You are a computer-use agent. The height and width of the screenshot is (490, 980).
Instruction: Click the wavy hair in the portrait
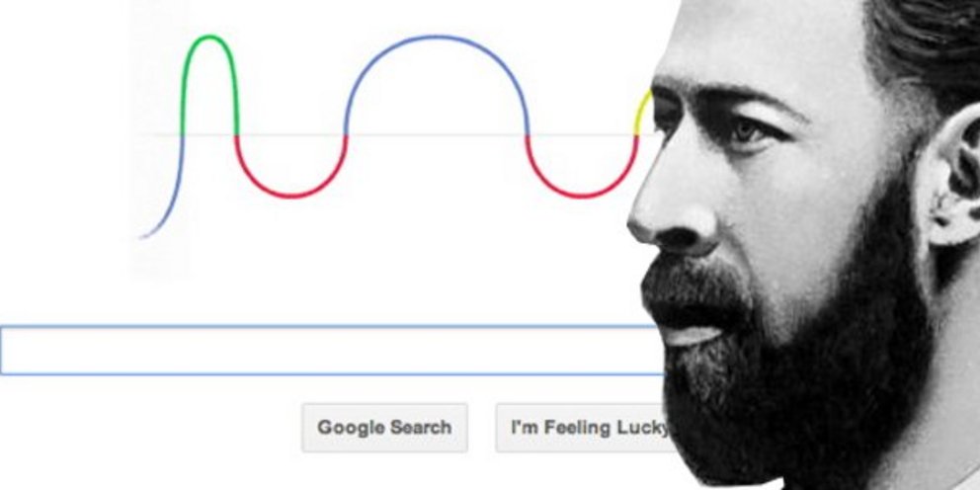point(925,43)
